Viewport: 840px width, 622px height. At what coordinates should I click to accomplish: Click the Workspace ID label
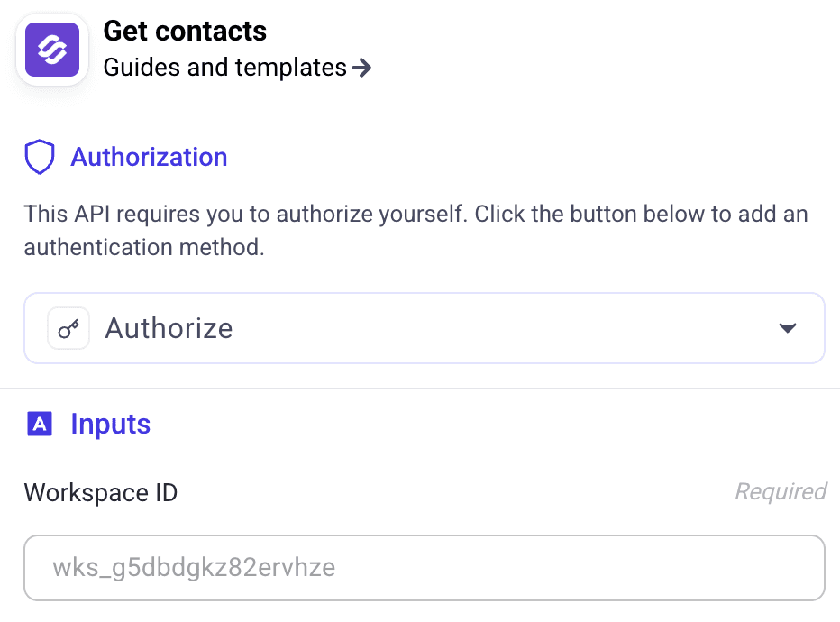[x=100, y=492]
